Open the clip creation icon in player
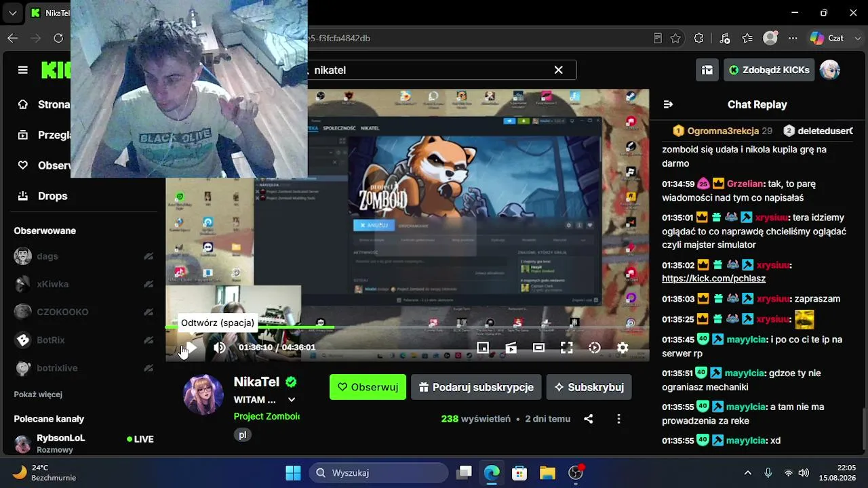Image resolution: width=868 pixels, height=488 pixels. pyautogui.click(x=511, y=348)
